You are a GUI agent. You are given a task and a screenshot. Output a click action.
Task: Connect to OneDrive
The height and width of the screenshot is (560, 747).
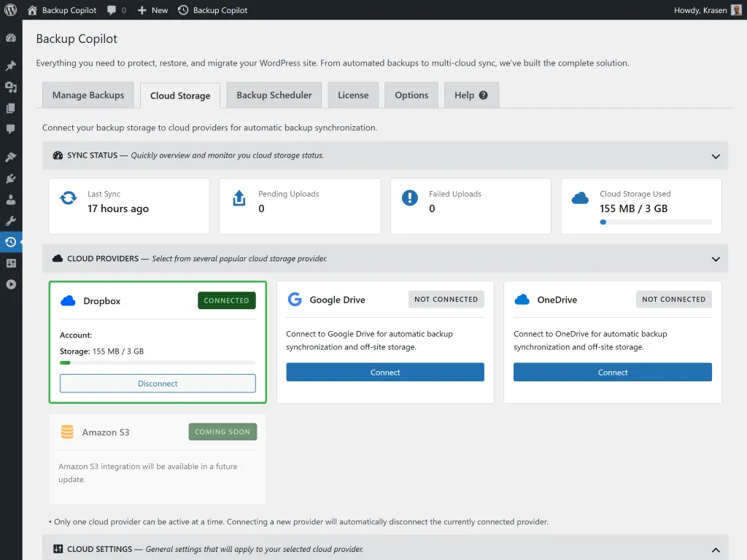[x=612, y=372]
